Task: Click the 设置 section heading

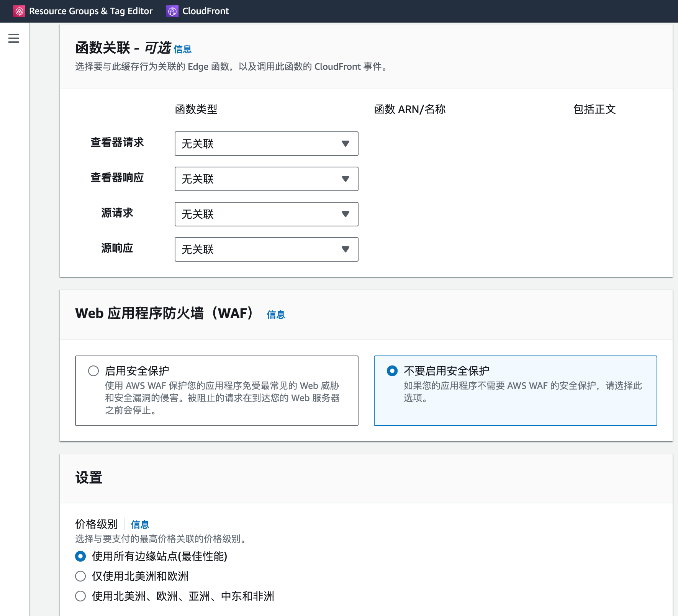Action: 89,478
